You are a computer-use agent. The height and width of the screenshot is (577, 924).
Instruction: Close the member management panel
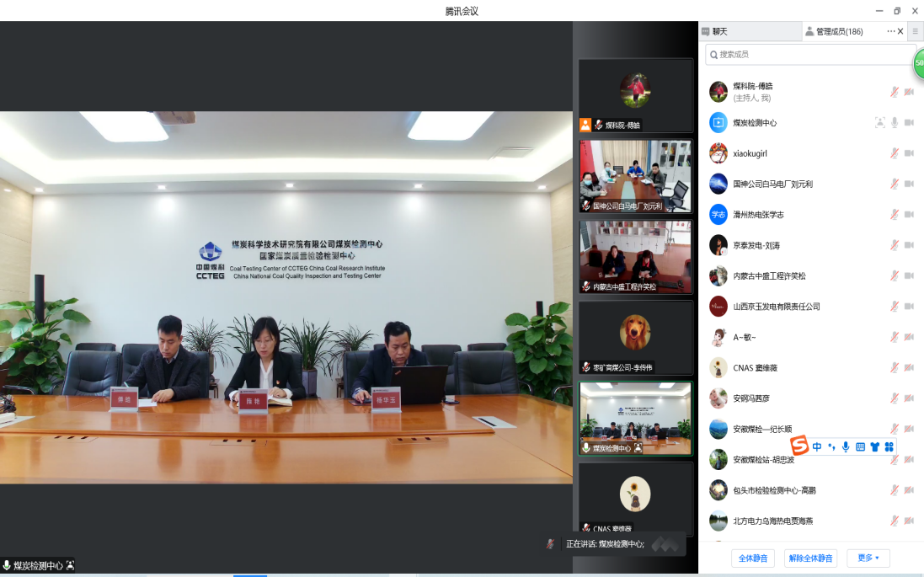(x=900, y=31)
